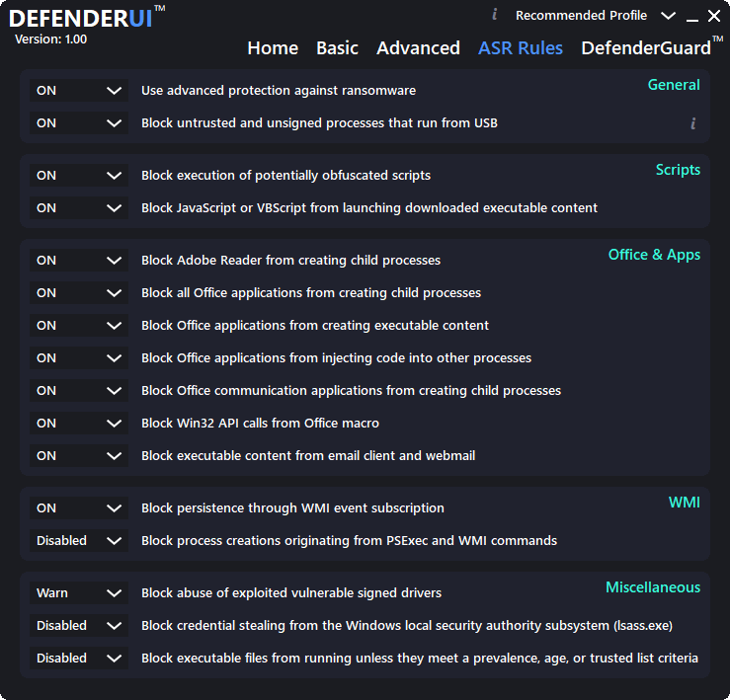Click the DEFENDERUI logo
The width and height of the screenshot is (730, 700).
click(x=87, y=18)
